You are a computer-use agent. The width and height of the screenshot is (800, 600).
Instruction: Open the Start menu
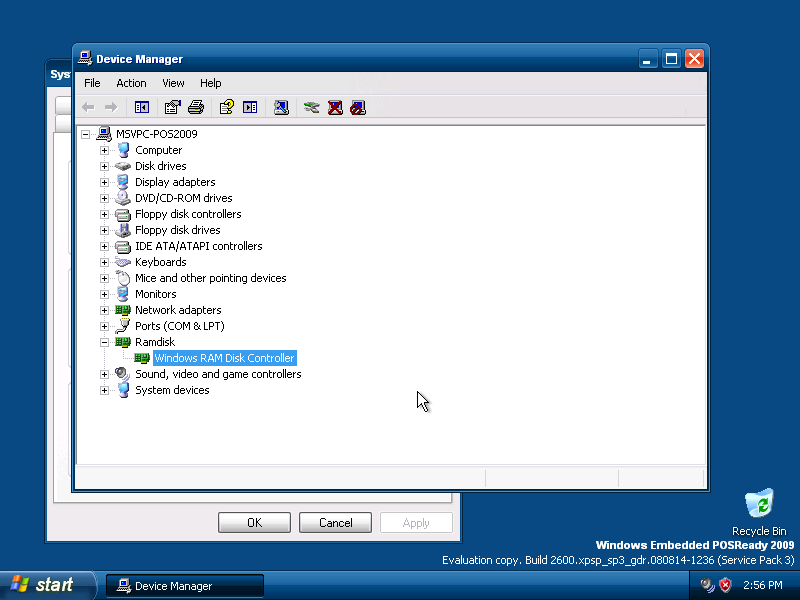[48, 585]
